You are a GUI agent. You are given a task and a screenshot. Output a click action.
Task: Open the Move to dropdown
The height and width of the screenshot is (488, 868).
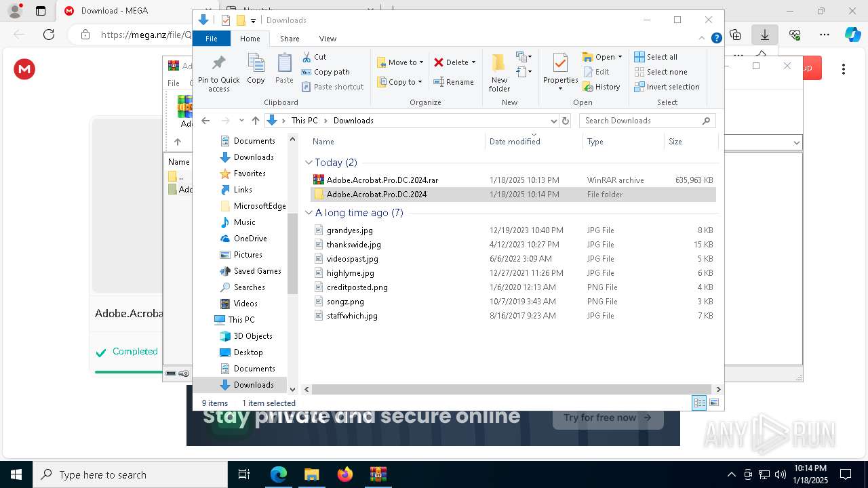400,62
